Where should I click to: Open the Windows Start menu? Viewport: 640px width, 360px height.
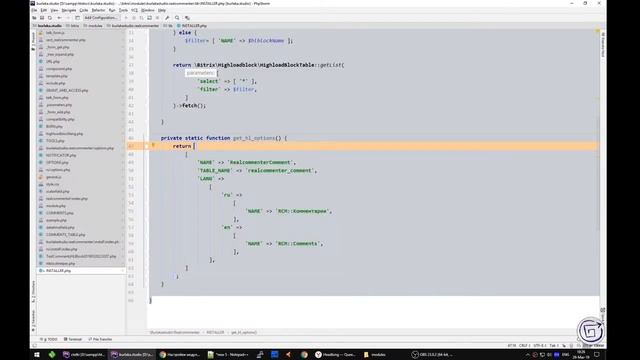(x=37, y=355)
